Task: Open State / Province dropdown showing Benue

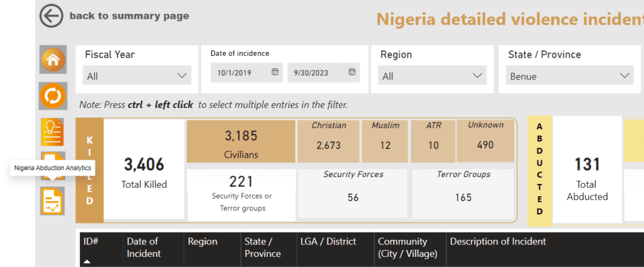Action: (570, 76)
